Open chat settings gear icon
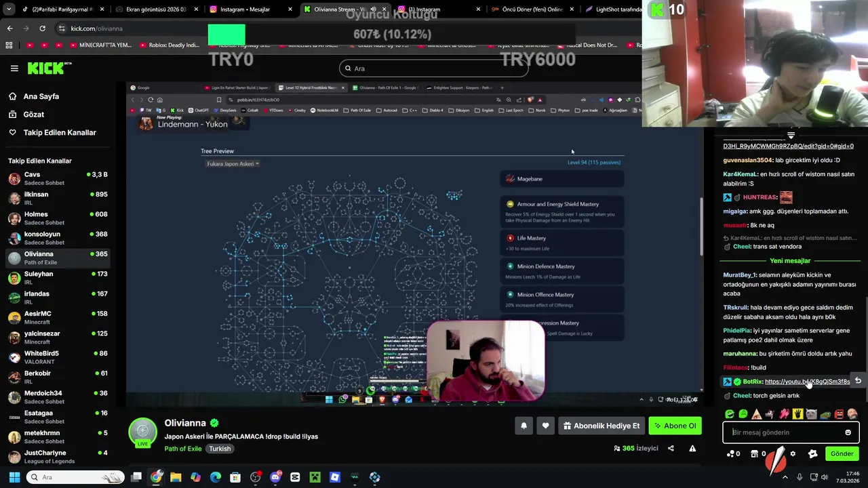Screen dimensions: 868x488 tap(793, 453)
